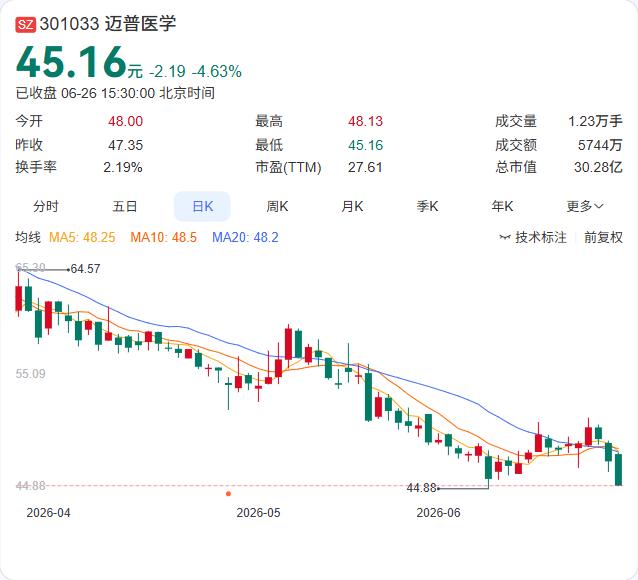Click the 2026-04 date axis label

click(x=48, y=512)
